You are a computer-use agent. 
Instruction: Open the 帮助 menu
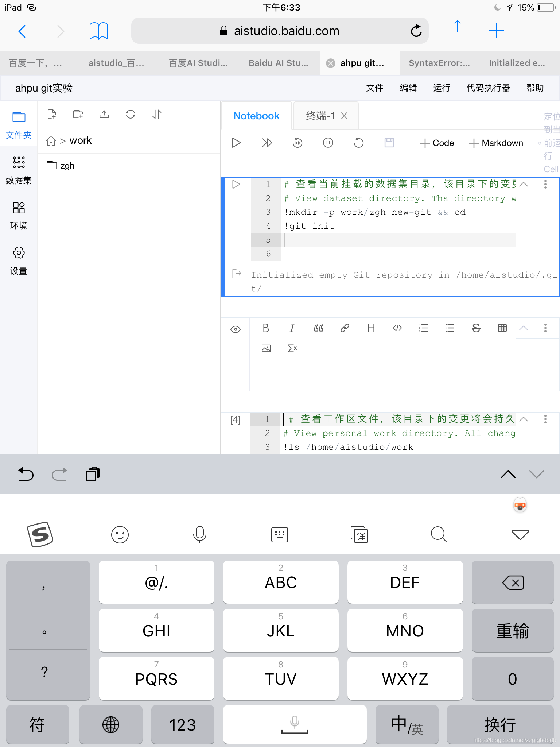535,88
